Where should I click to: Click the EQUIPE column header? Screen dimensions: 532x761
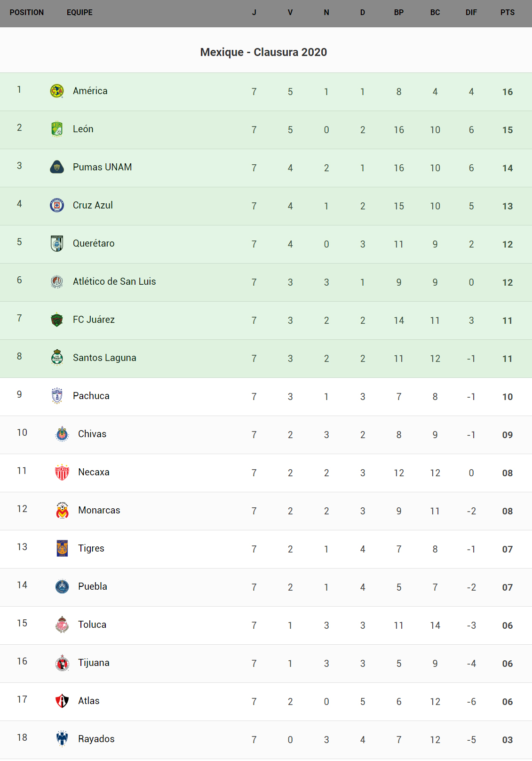(x=79, y=13)
